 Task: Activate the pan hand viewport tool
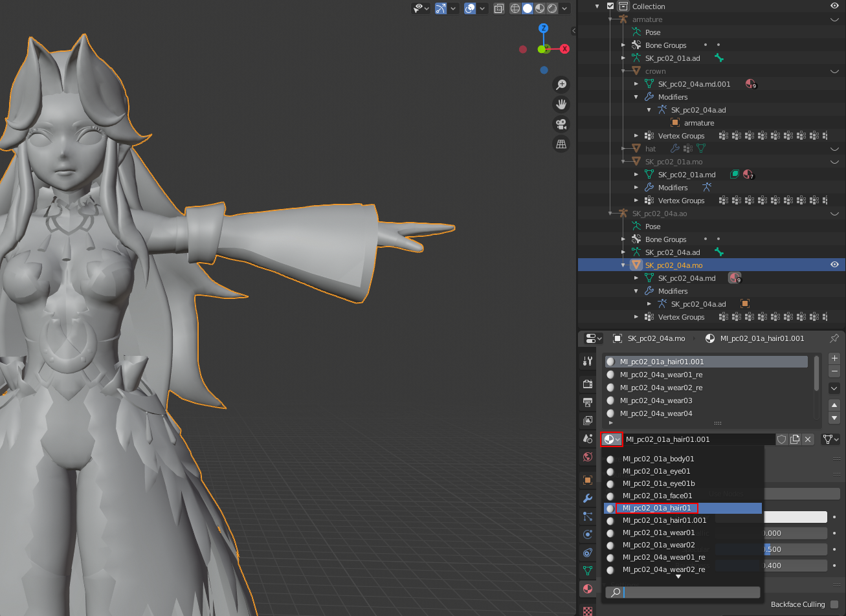tap(561, 104)
